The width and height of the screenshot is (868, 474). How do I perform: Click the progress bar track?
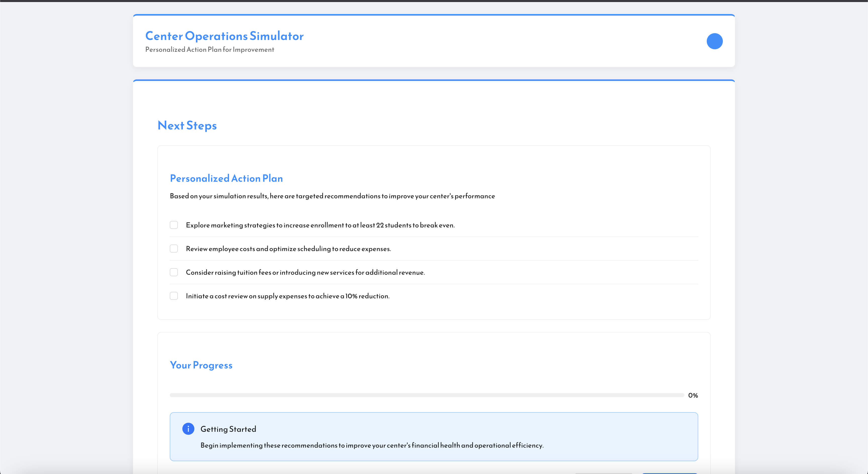[426, 395]
